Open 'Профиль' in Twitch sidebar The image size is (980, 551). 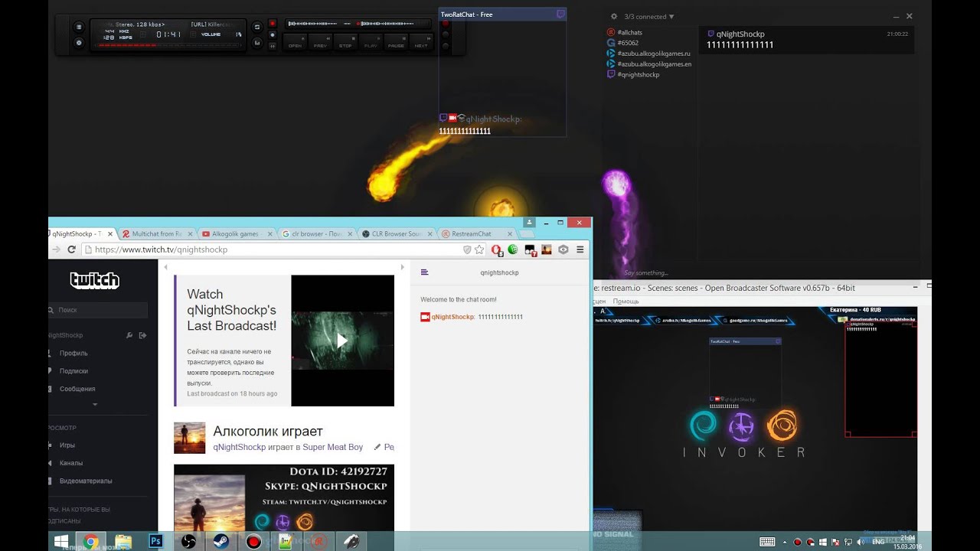(x=73, y=354)
